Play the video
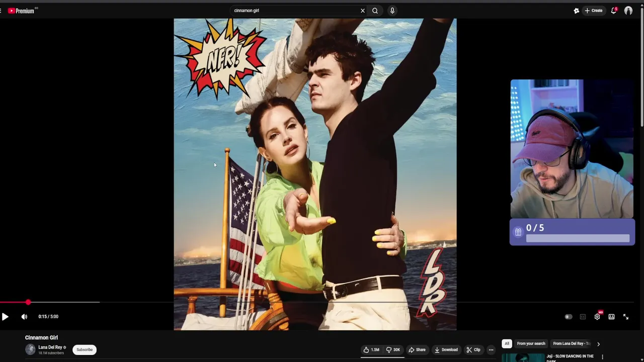This screenshot has height=362, width=644. pyautogui.click(x=5, y=317)
